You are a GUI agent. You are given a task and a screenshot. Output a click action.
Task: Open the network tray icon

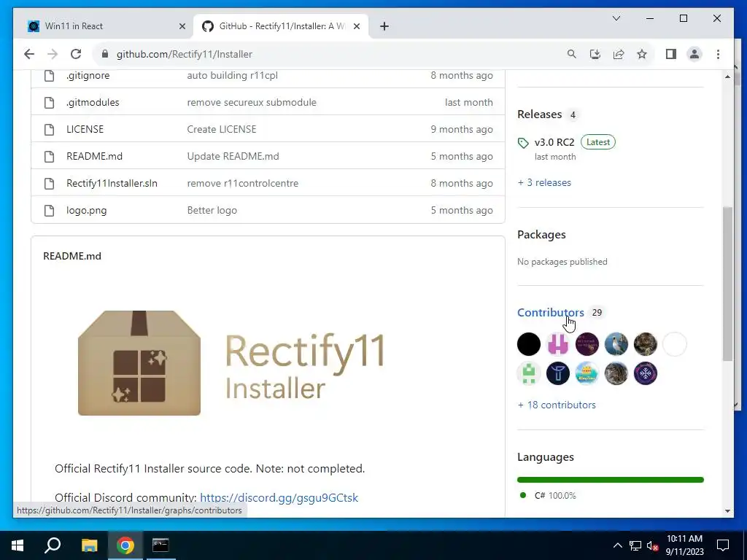point(635,545)
